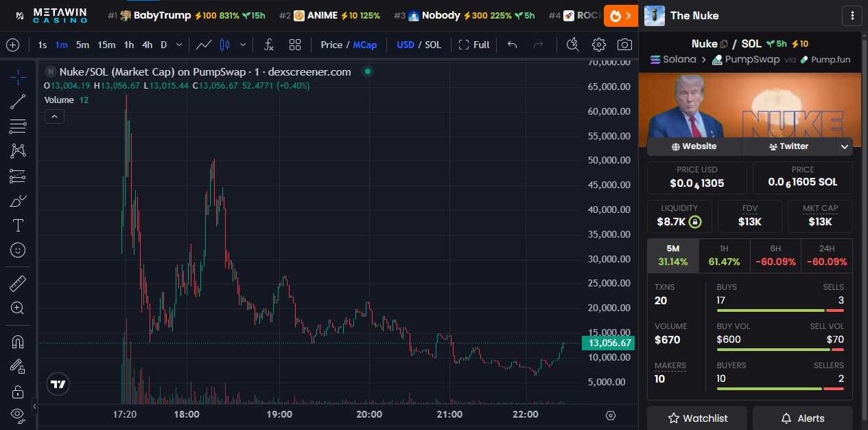Switch to 1s timeframe
868x430 pixels.
(43, 45)
